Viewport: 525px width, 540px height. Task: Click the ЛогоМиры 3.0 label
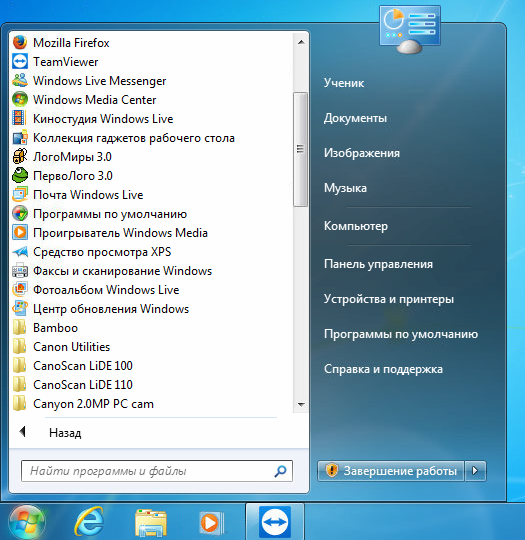[72, 157]
